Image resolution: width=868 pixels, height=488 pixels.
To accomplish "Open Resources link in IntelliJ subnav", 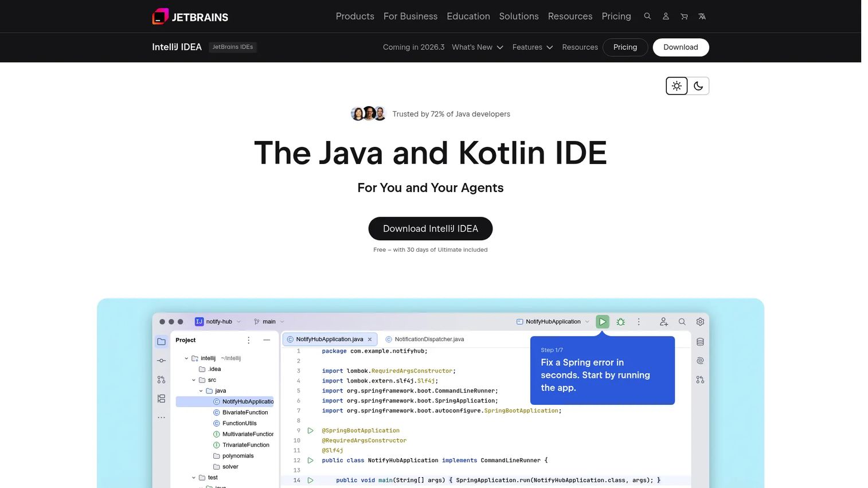I will [x=580, y=47].
